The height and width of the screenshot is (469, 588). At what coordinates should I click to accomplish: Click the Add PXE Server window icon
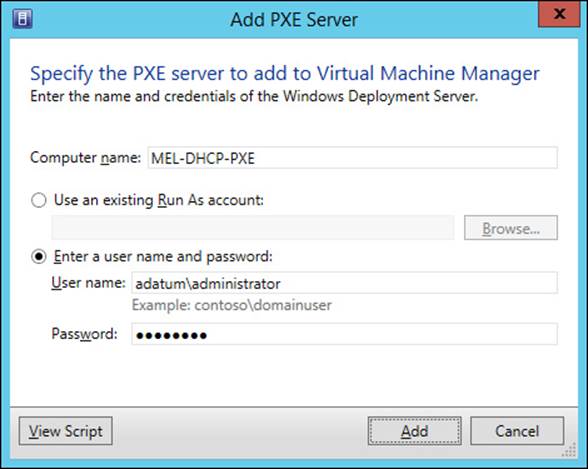tap(22, 19)
